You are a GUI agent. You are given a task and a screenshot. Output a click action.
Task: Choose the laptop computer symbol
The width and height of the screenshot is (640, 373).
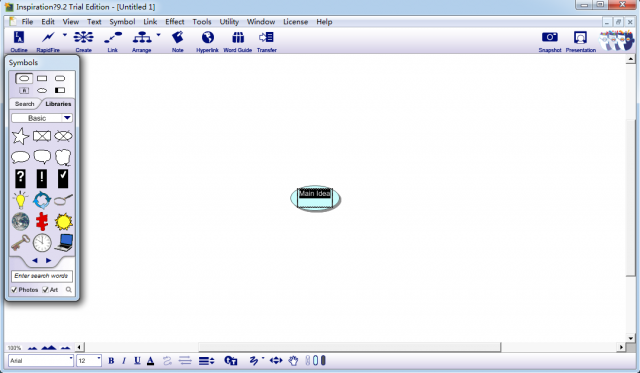tap(64, 242)
